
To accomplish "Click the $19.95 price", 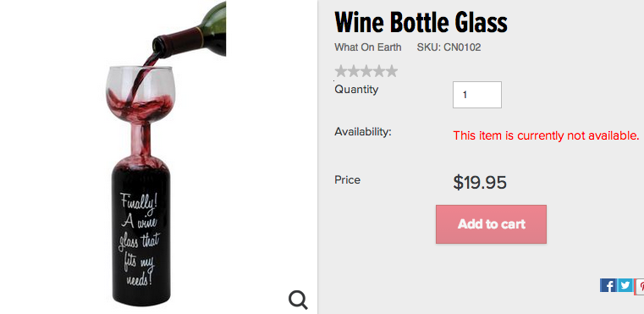I will (480, 183).
